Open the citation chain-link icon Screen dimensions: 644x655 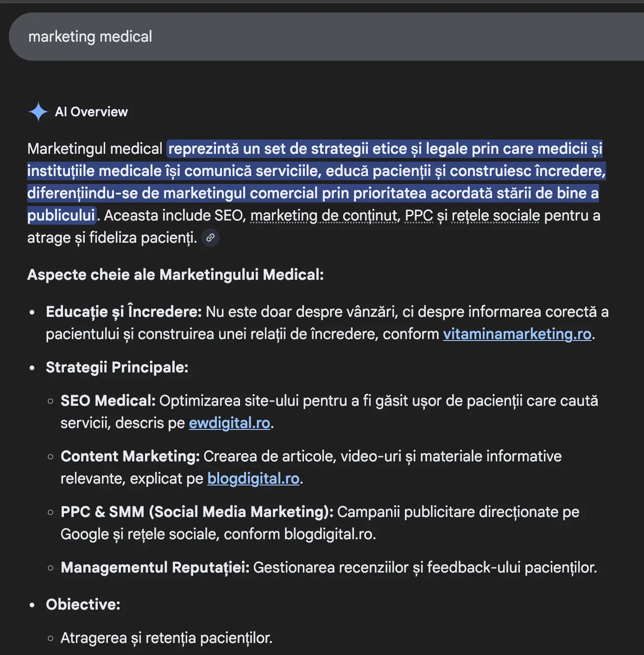point(210,238)
